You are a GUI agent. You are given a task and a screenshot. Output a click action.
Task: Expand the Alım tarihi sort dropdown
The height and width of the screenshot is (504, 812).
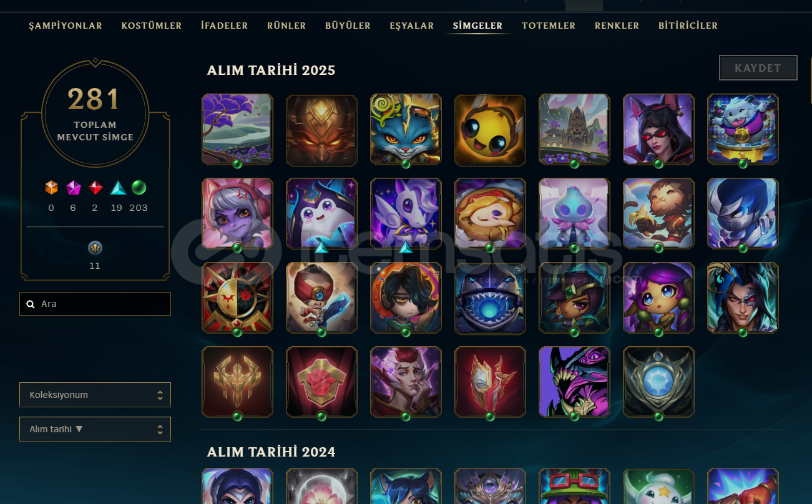coord(95,429)
